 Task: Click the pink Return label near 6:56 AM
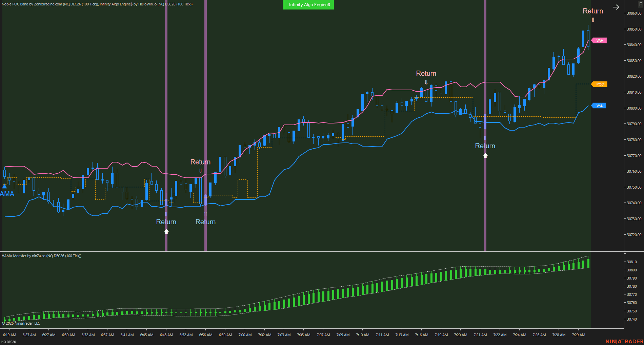click(200, 162)
